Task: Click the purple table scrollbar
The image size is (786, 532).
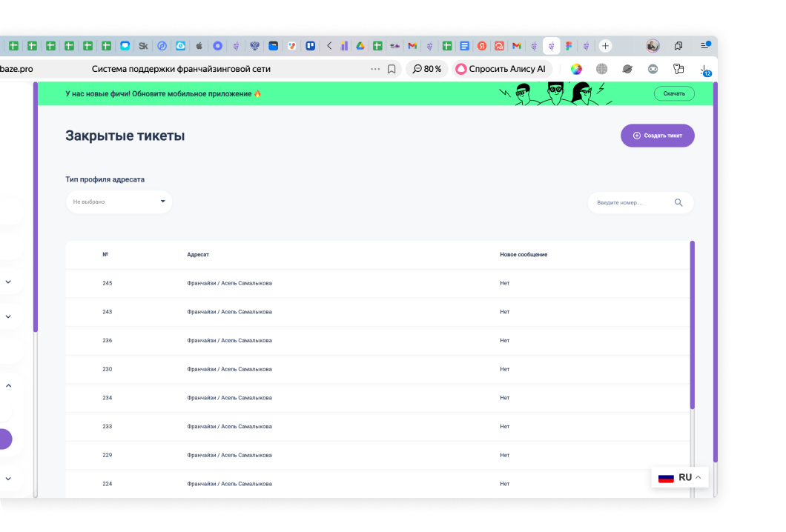Action: click(693, 325)
